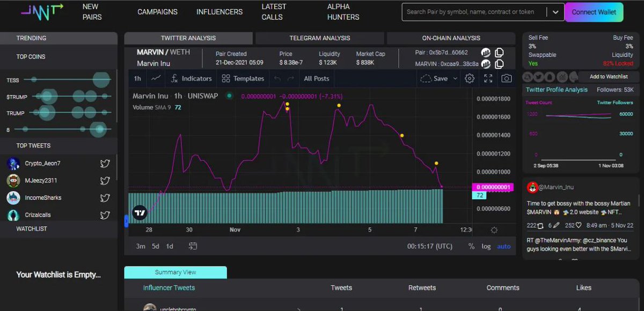Click Add to Watchlist button
This screenshot has width=644, height=311.
[x=609, y=77]
